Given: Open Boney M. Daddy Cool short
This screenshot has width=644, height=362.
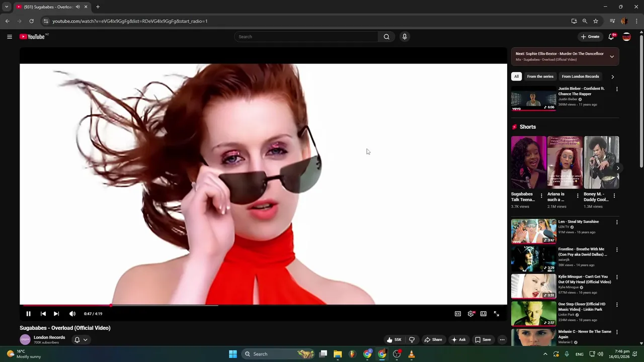Looking at the screenshot, I should click(x=601, y=162).
